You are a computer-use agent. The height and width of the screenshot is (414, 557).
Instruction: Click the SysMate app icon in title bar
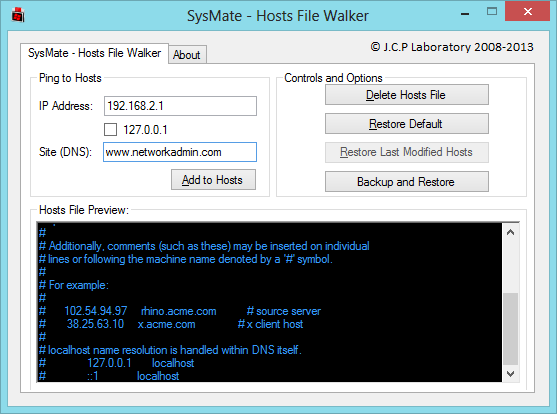18,15
